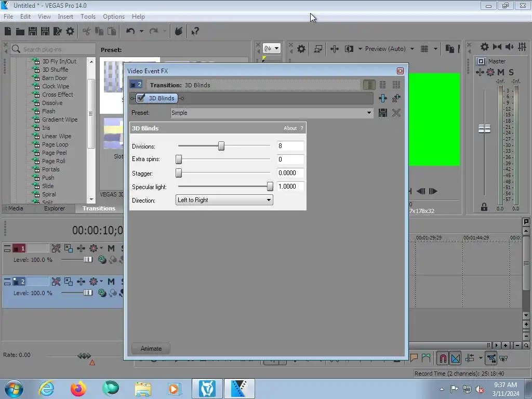The height and width of the screenshot is (399, 532).
Task: Click the Save project floppy icon
Action: tap(33, 31)
